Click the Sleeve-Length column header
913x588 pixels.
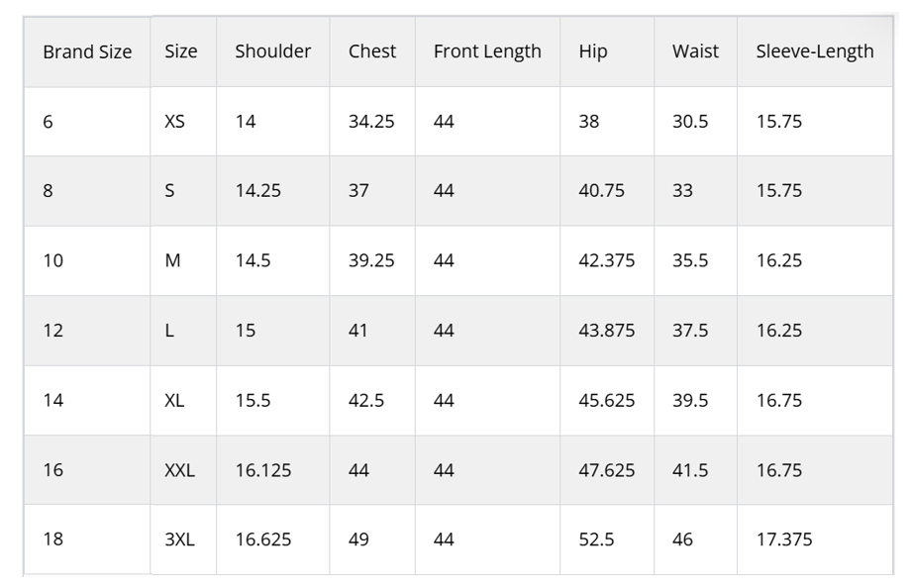click(x=815, y=51)
